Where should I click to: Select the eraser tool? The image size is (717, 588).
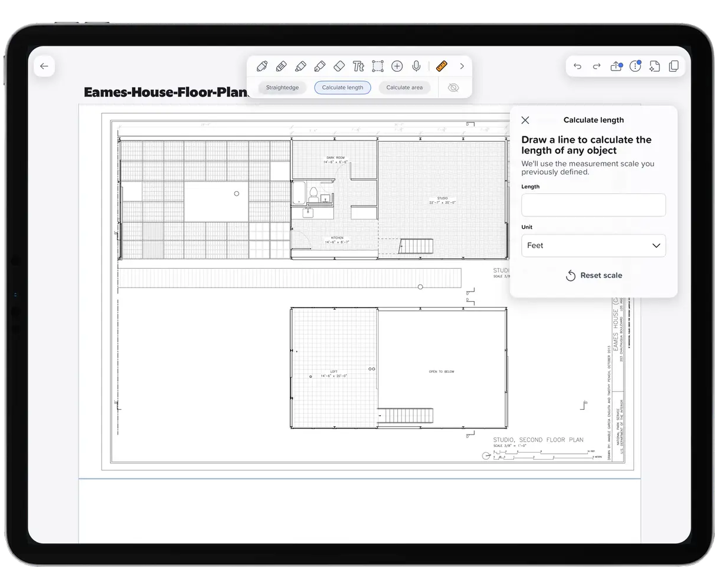click(x=339, y=66)
